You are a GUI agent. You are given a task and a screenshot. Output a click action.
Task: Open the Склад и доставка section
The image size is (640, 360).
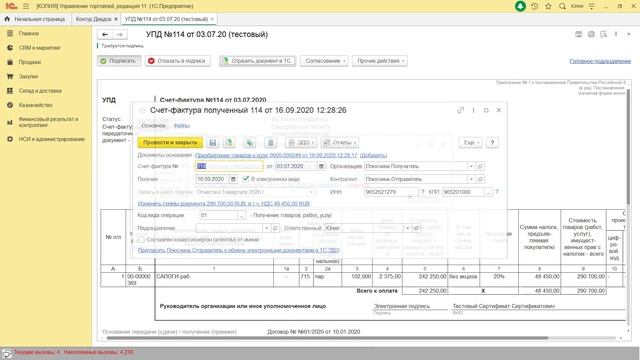40,91
